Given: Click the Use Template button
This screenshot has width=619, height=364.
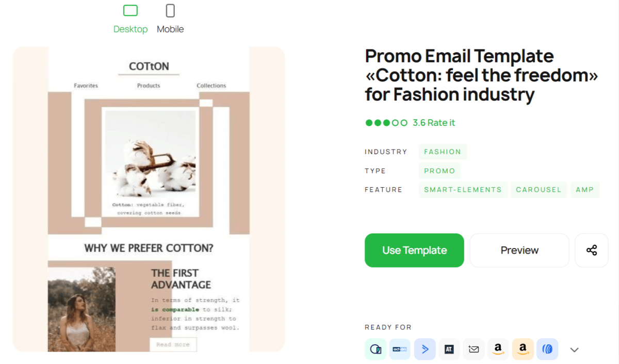Looking at the screenshot, I should pos(414,250).
